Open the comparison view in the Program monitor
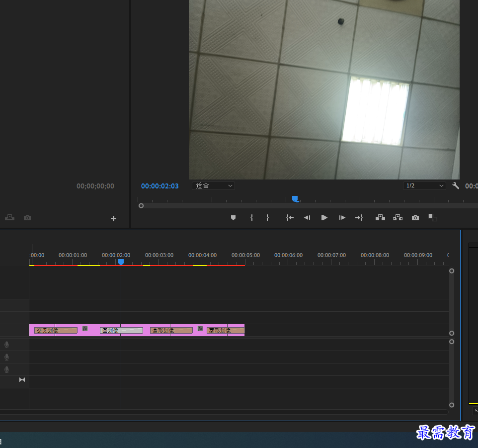 tap(432, 218)
